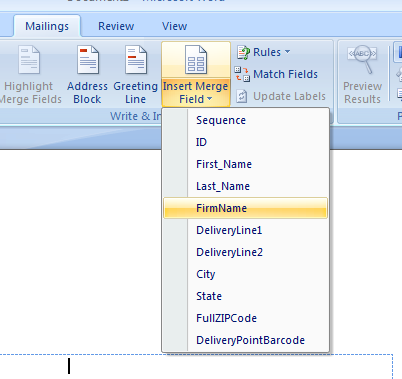Switch to the Review tab
This screenshot has height=379, width=402.
(x=116, y=26)
